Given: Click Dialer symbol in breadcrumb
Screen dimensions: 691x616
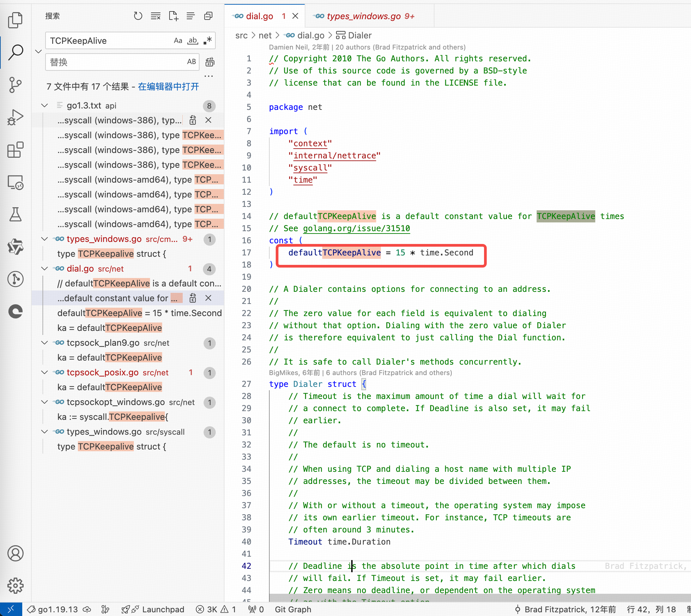Looking at the screenshot, I should [354, 35].
